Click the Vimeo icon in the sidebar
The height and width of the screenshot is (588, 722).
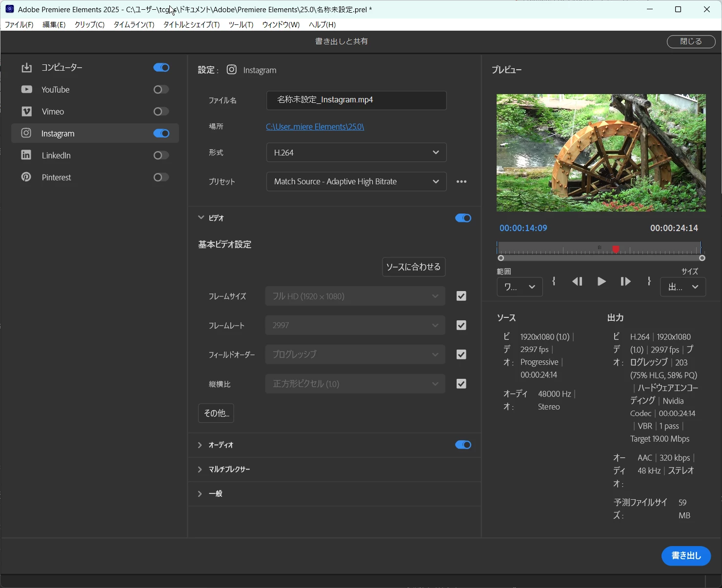pos(26,112)
